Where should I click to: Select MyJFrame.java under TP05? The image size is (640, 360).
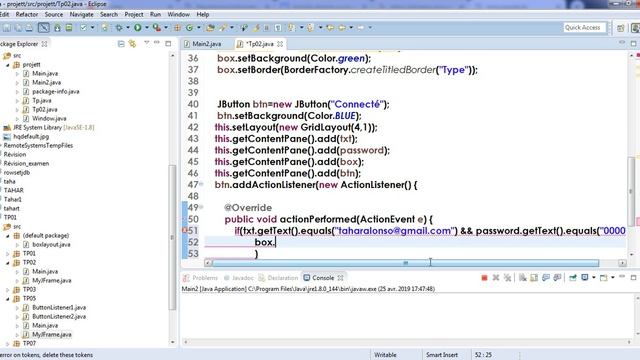[51, 334]
